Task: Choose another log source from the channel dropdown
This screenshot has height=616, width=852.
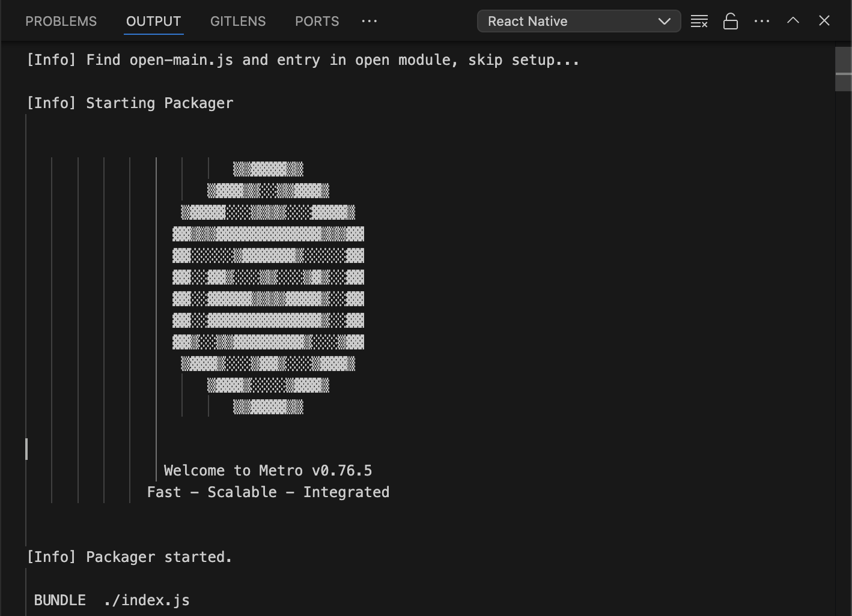Action: (x=578, y=21)
